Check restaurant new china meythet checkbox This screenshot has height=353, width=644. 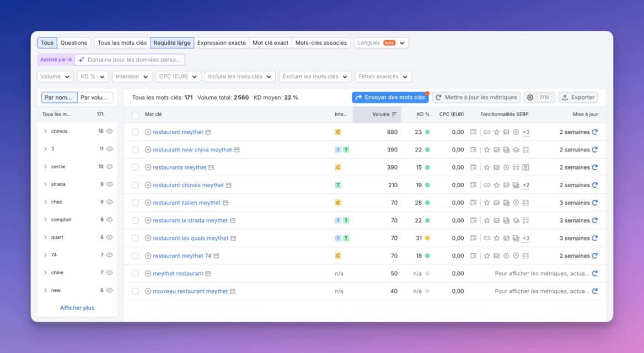(x=135, y=150)
